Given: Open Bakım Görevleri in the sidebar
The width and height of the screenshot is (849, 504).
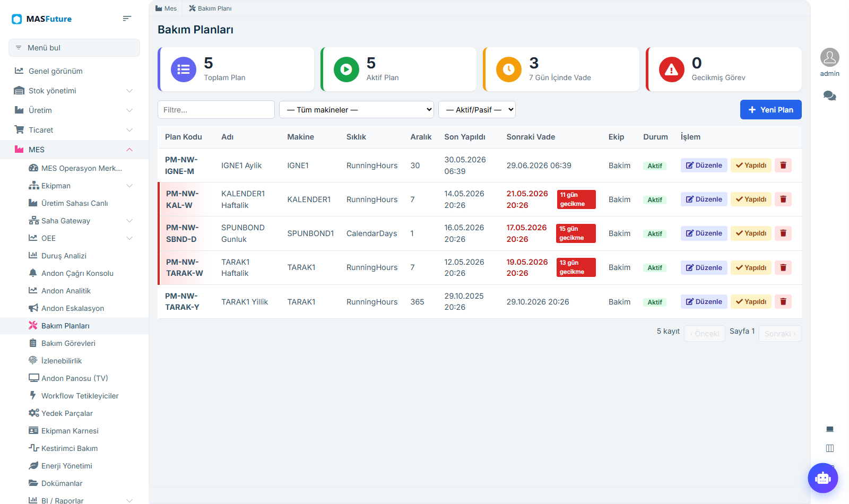Looking at the screenshot, I should pos(68,343).
